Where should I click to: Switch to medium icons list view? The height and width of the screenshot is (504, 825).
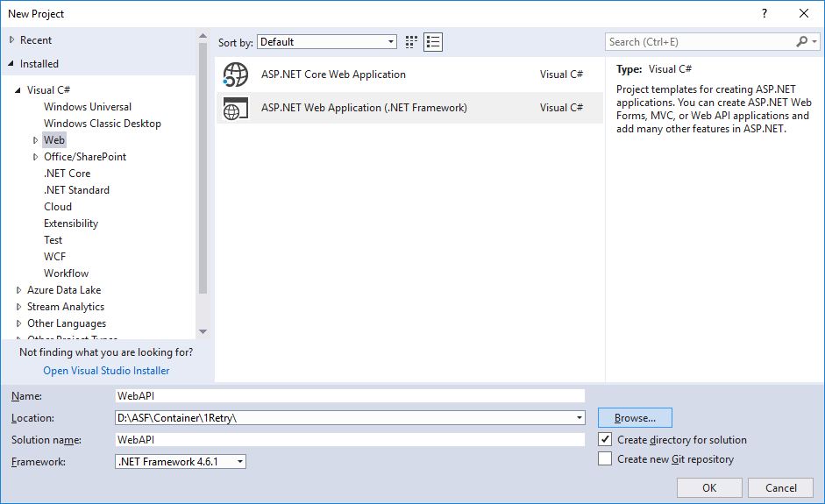tap(433, 42)
